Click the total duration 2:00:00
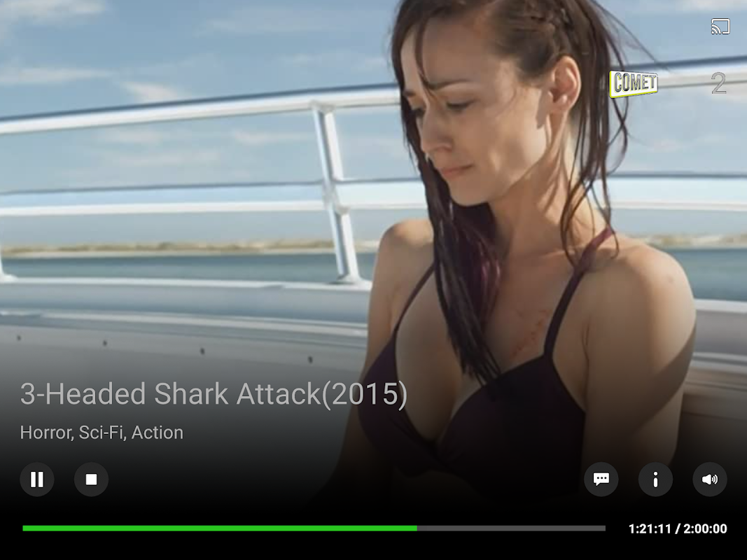747x560 pixels. click(705, 528)
